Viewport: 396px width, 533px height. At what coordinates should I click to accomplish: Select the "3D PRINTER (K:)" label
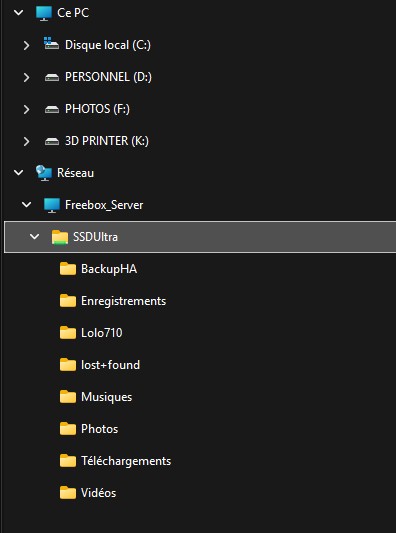107,141
